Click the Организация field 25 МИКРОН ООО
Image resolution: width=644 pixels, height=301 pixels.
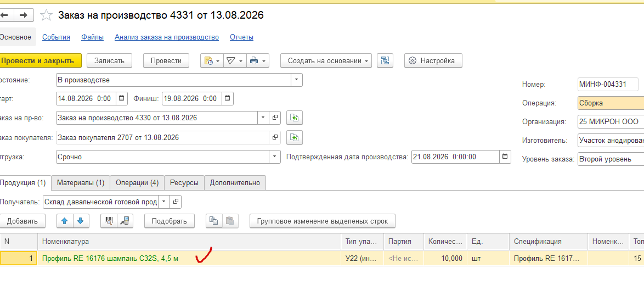tap(611, 122)
